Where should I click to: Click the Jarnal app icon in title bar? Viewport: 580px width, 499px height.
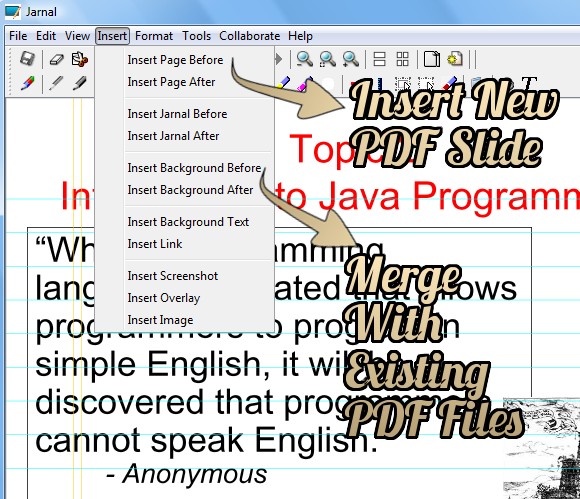point(13,11)
